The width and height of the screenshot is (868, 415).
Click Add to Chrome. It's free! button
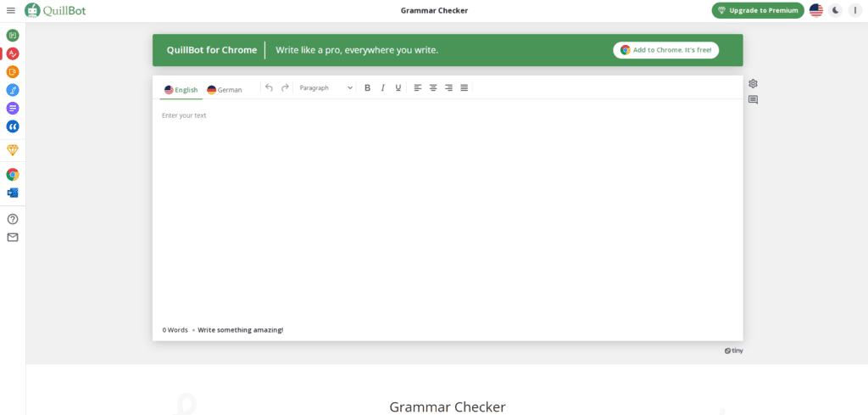coord(666,50)
